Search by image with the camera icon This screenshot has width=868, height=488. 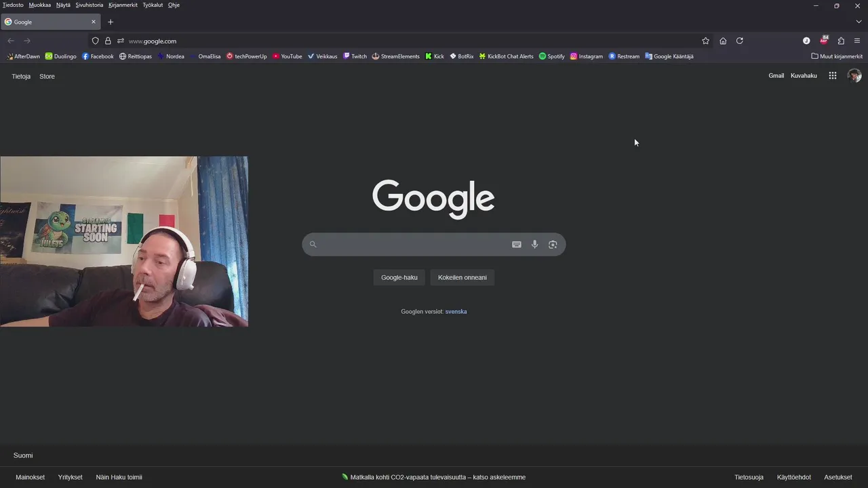click(x=553, y=245)
